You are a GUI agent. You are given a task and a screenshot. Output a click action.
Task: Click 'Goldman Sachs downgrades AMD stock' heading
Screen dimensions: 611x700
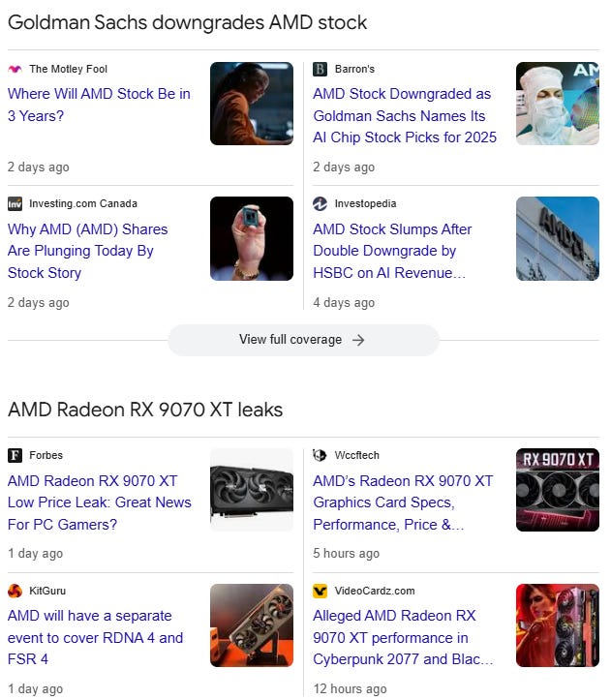[188, 22]
